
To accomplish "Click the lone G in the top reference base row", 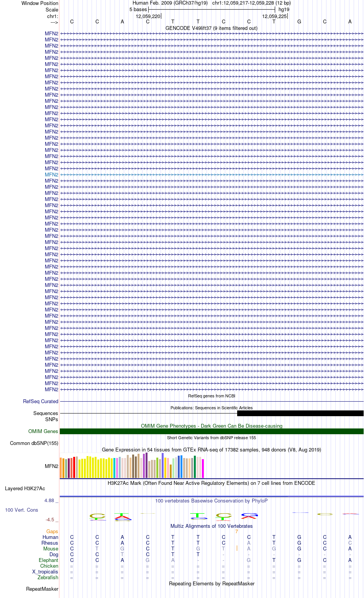I will coord(299,21).
